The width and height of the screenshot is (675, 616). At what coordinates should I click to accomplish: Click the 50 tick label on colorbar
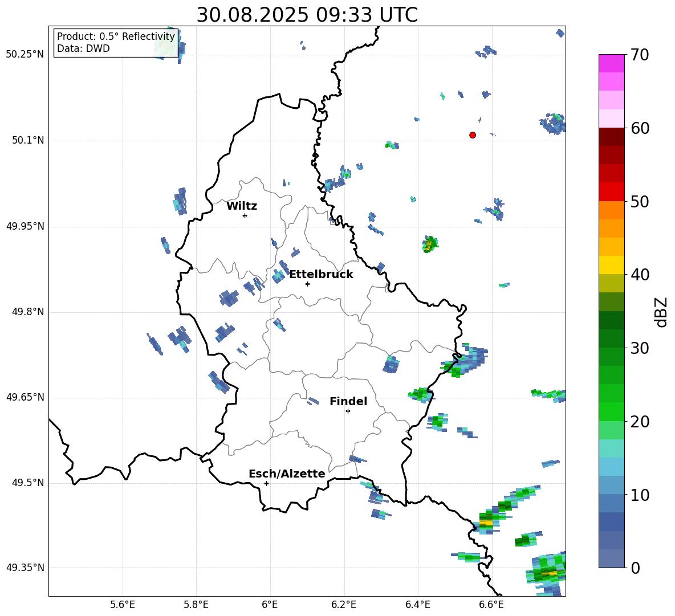click(640, 201)
